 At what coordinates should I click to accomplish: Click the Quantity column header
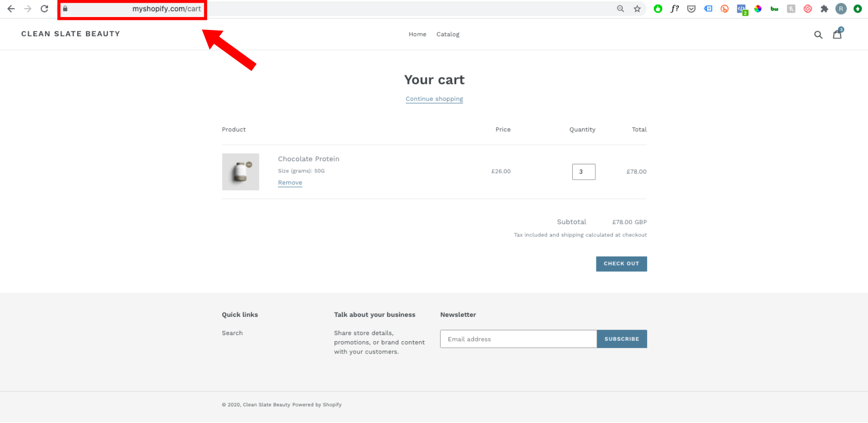coord(582,129)
